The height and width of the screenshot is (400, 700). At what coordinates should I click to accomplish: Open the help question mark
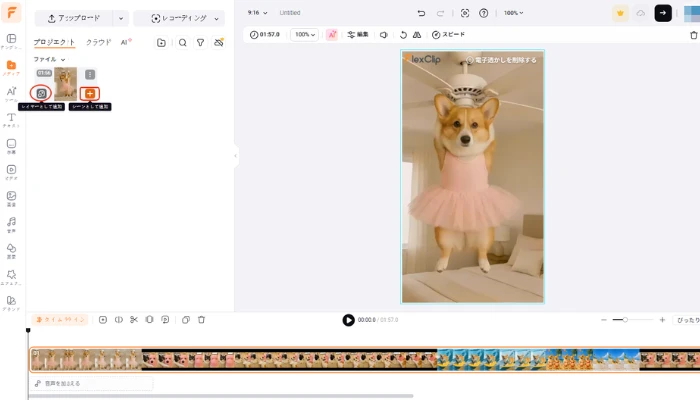click(x=483, y=13)
